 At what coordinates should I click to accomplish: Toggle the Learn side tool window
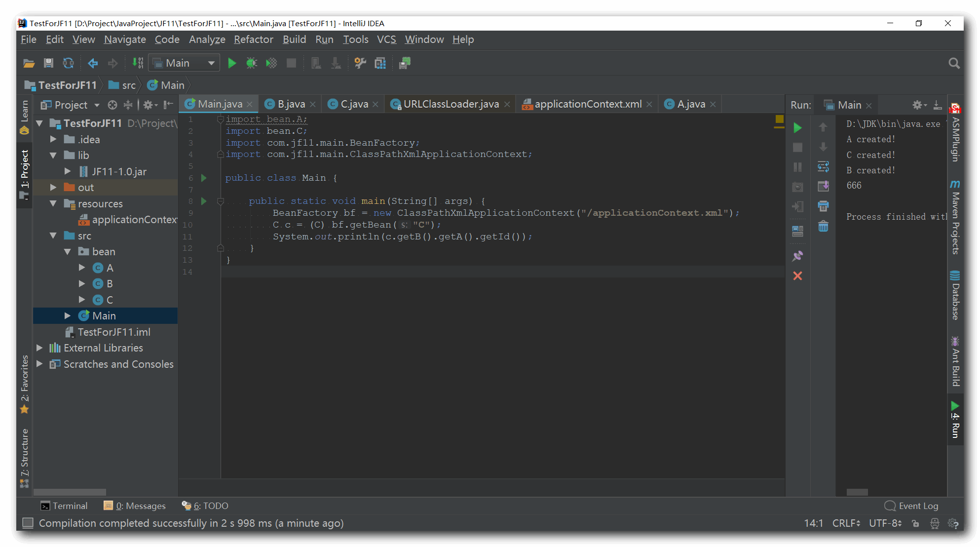pyautogui.click(x=24, y=117)
